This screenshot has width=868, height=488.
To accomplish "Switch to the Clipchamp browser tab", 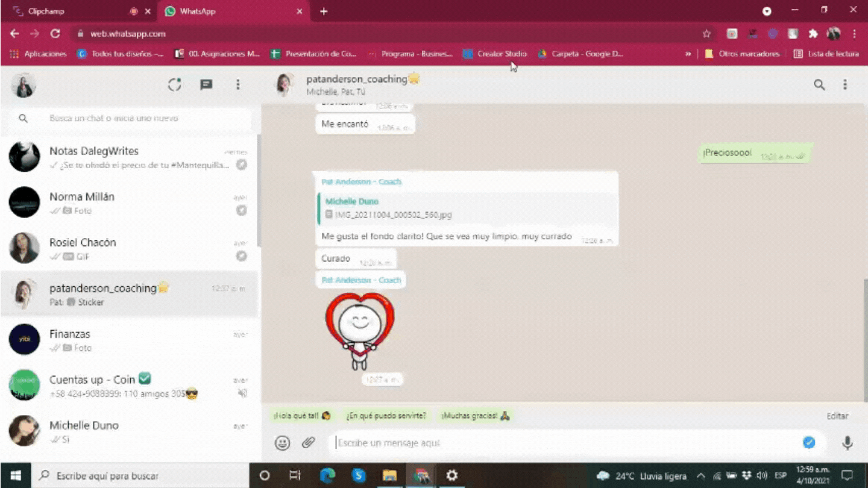I will [x=71, y=11].
